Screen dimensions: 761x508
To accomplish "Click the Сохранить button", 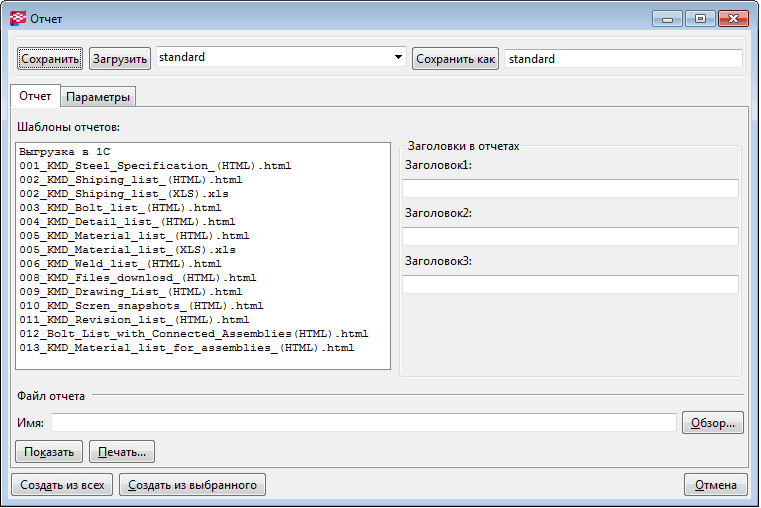I will (x=50, y=59).
